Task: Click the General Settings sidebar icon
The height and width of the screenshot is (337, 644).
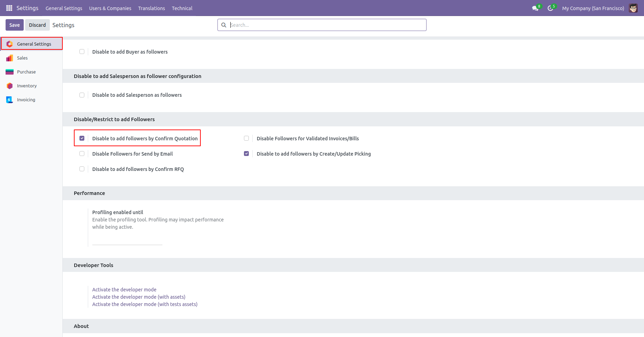Action: click(x=10, y=44)
